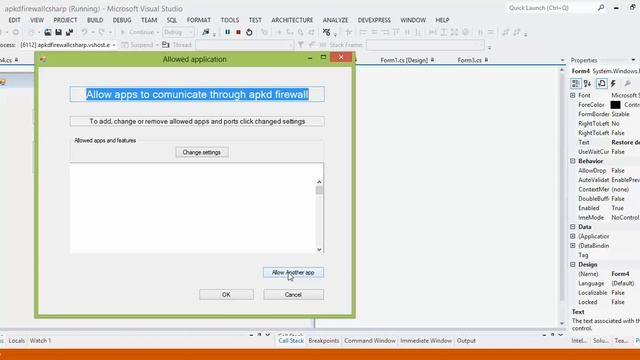The width and height of the screenshot is (640, 360).
Task: Collapse the Data category
Action: point(573,227)
